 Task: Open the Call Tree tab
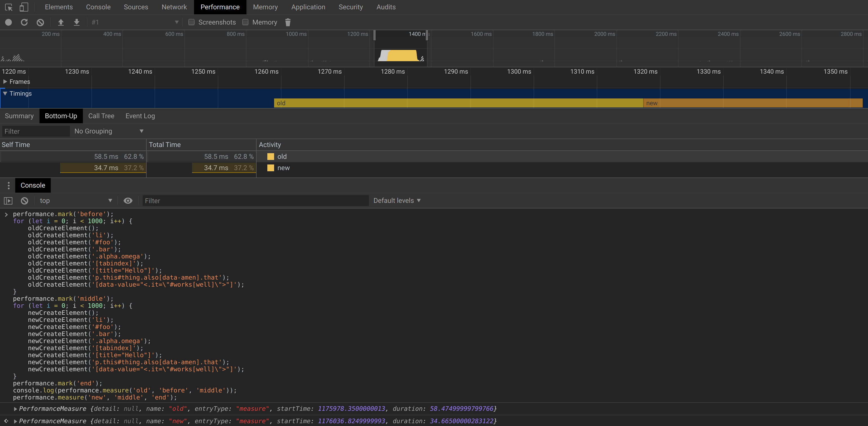[x=101, y=116]
